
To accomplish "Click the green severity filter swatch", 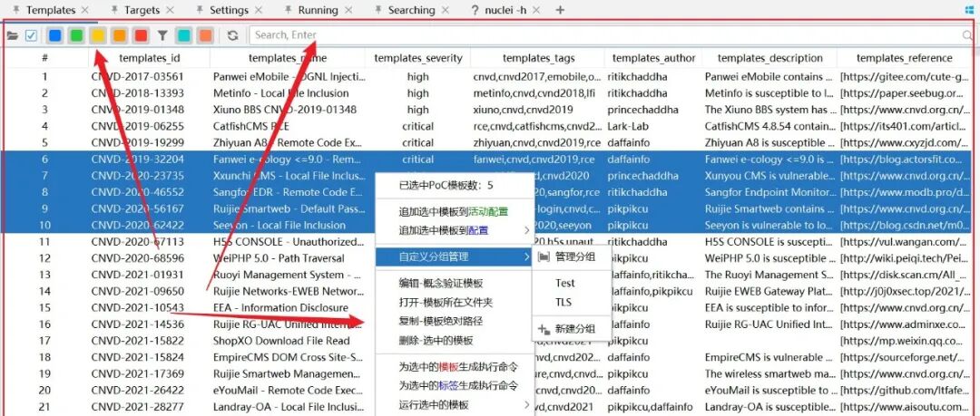I will coord(76,35).
